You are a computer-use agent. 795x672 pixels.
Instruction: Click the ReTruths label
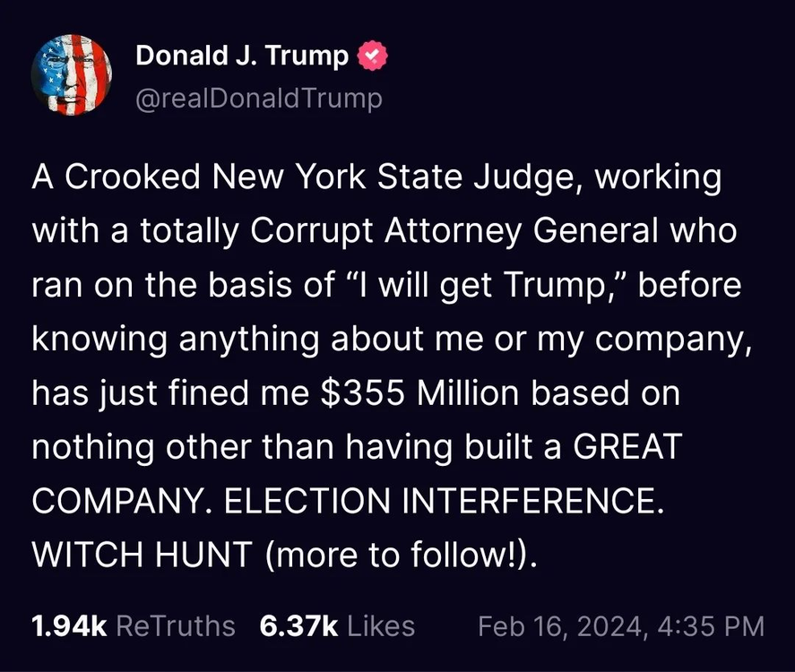tap(176, 625)
